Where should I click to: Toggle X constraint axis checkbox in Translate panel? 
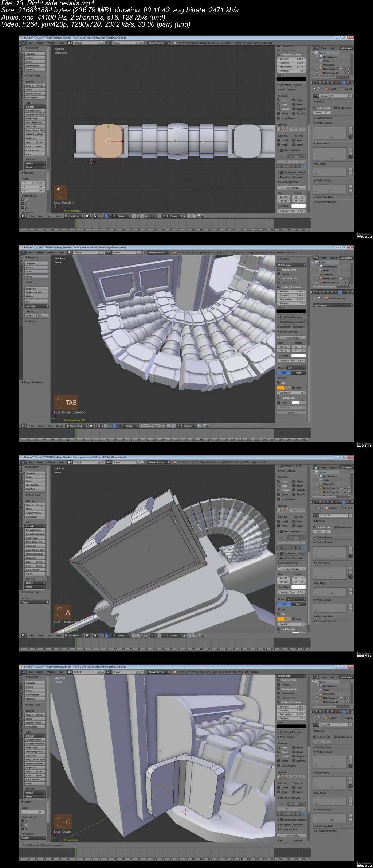pos(23,199)
